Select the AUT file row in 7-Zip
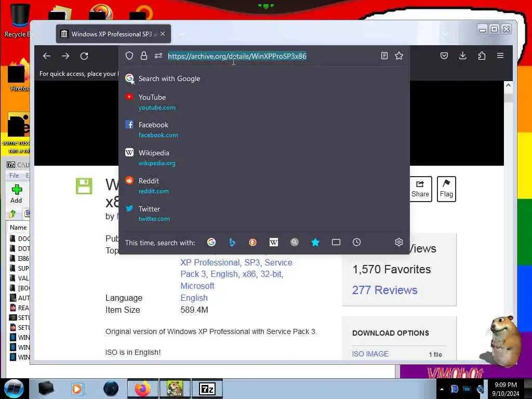The height and width of the screenshot is (399, 532). (x=20, y=298)
